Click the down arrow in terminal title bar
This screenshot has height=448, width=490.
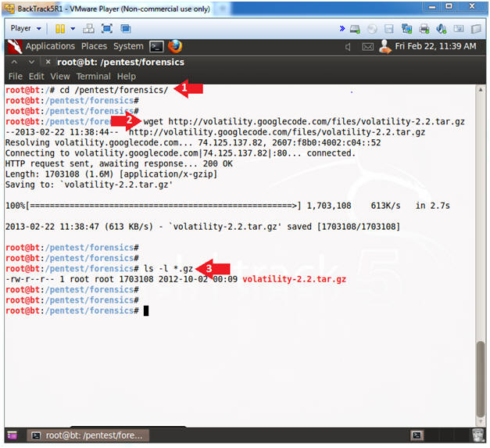31,62
